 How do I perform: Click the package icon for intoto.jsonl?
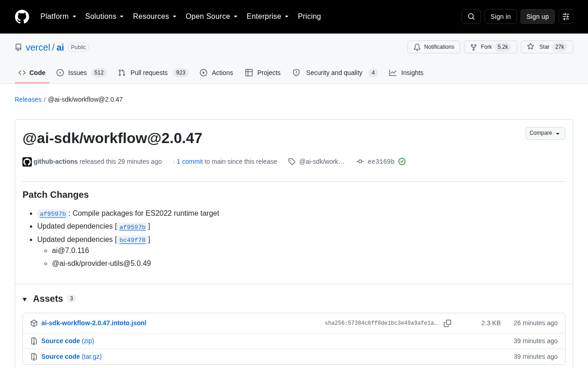34,323
